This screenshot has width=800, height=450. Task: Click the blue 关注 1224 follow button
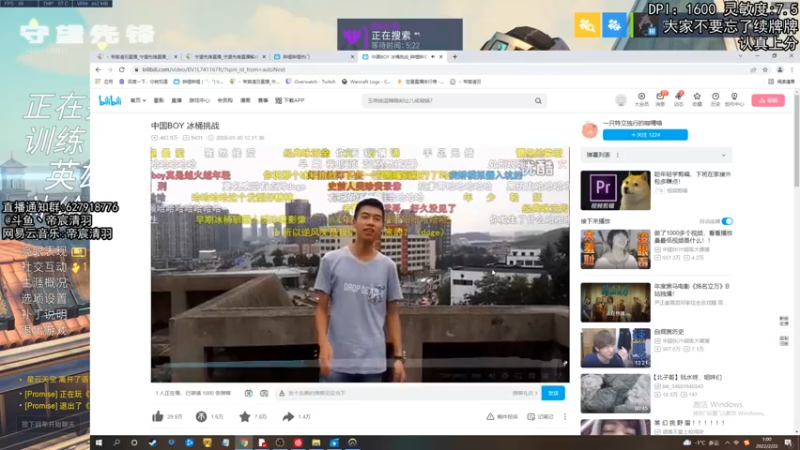tap(645, 135)
